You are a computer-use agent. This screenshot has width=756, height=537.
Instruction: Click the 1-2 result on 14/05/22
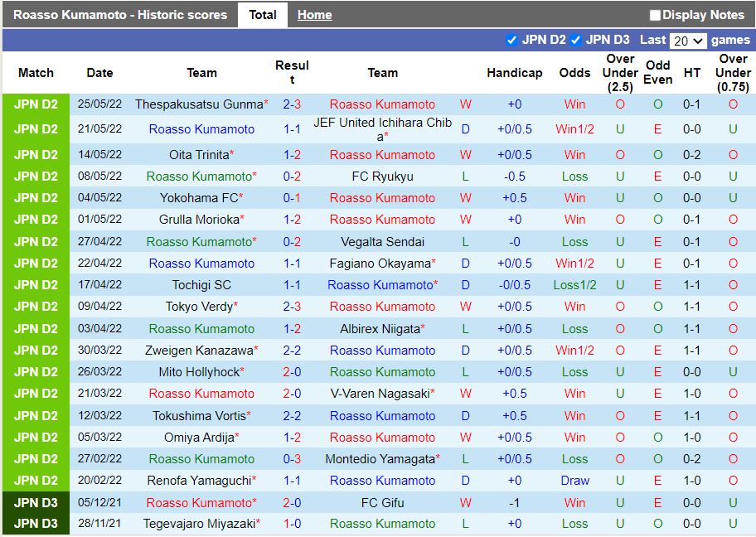point(292,155)
